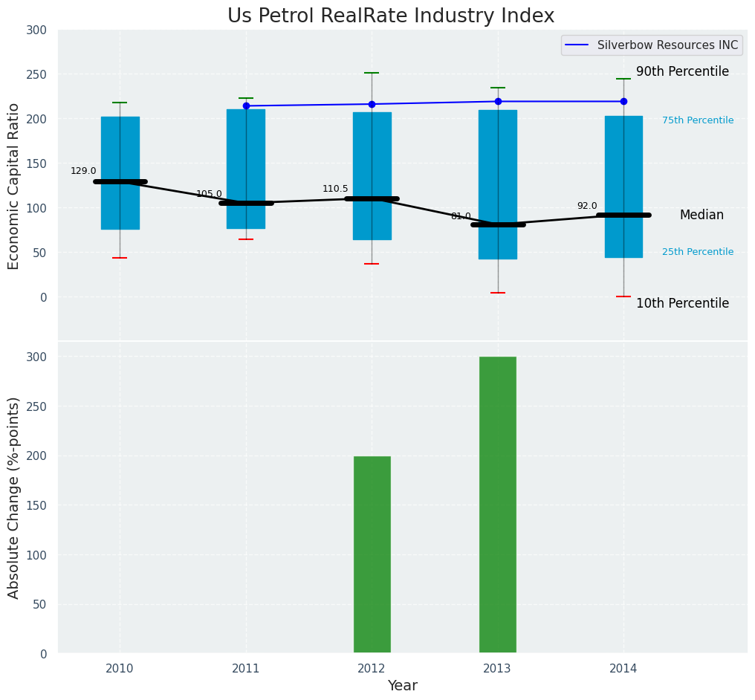Viewport: 755px width, 700px height.
Task: Click the green 90th percentile cap for 2012
Action: (372, 73)
